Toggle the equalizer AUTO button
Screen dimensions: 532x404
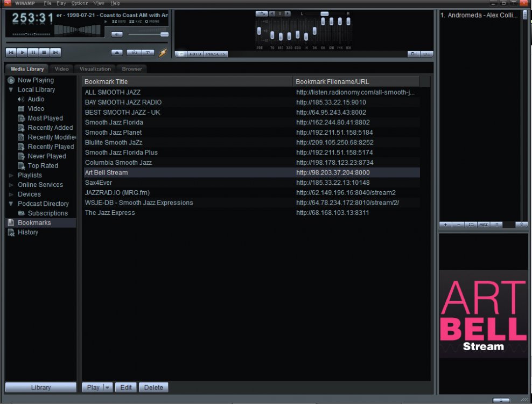tap(195, 54)
